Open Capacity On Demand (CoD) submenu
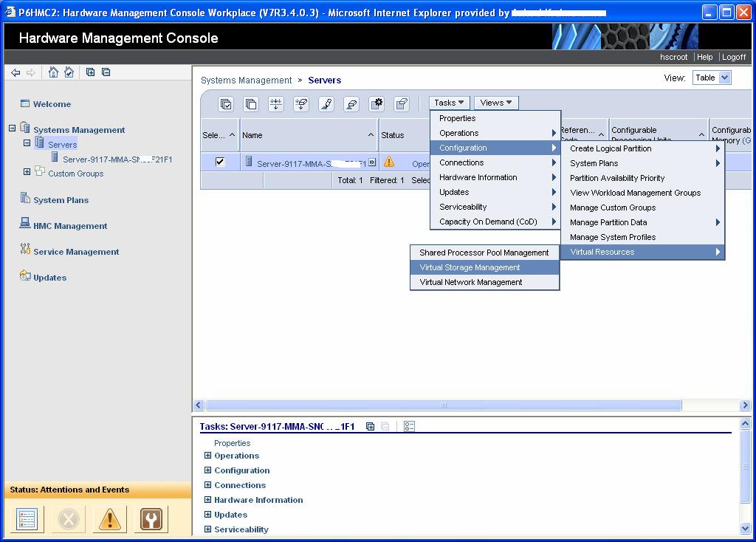This screenshot has width=756, height=542. coord(495,222)
